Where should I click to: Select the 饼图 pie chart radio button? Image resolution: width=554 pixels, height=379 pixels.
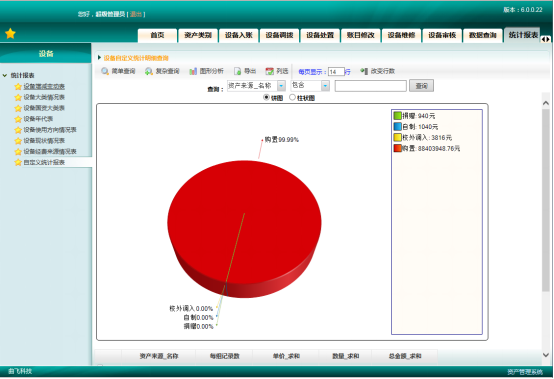click(266, 97)
